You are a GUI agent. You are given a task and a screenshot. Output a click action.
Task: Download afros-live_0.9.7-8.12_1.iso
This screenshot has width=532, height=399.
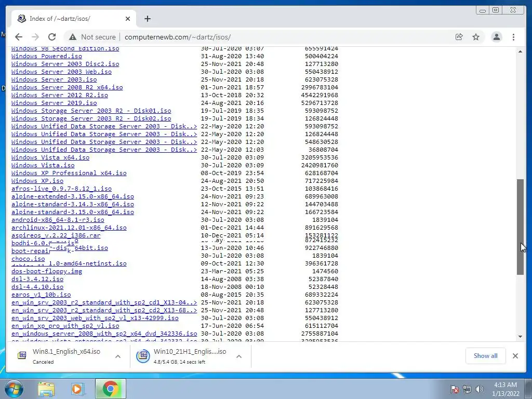61,189
